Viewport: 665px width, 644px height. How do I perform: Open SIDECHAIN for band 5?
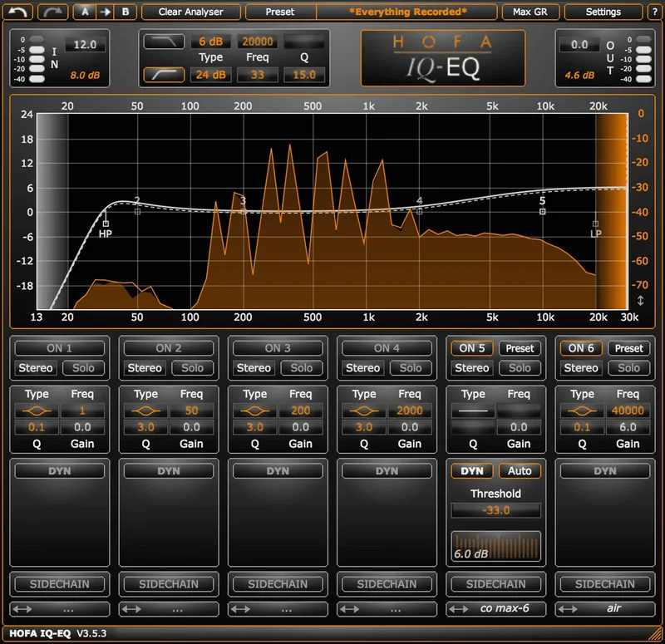(495, 584)
